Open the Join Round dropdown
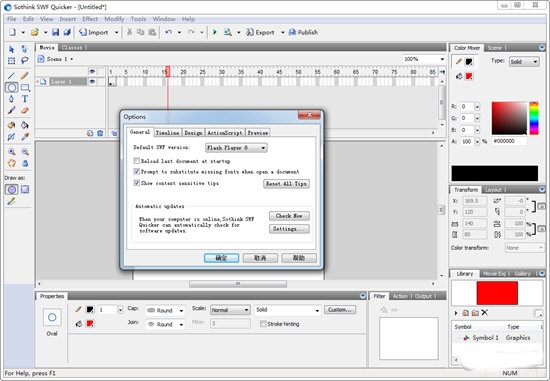 pyautogui.click(x=165, y=324)
